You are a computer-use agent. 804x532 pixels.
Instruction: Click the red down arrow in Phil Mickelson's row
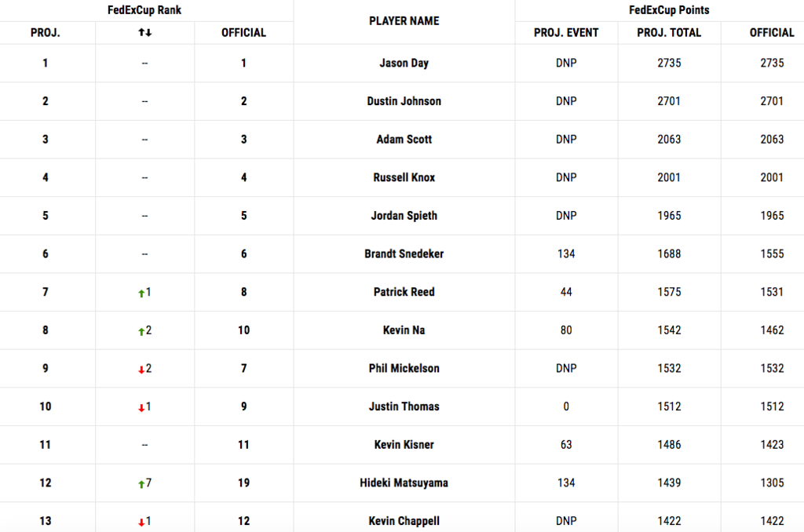pos(141,370)
